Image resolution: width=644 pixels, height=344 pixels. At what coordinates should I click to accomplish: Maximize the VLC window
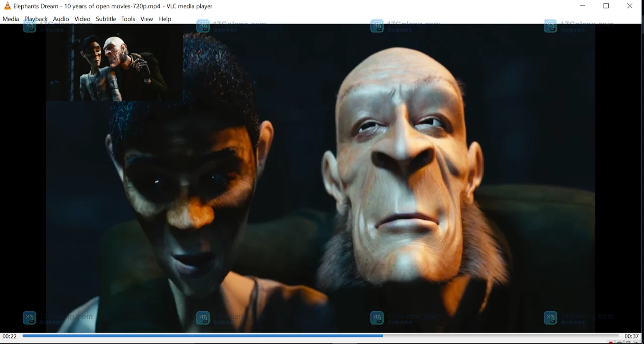(606, 6)
